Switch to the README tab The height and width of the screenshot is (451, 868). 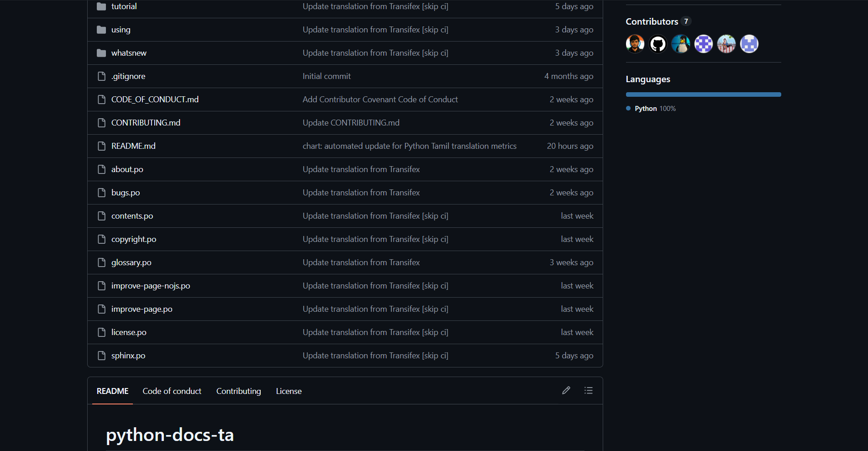click(112, 391)
